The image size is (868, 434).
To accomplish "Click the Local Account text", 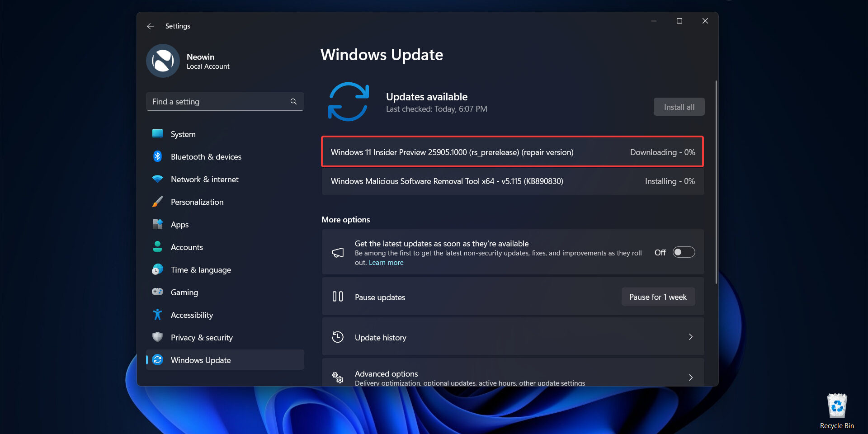I will 208,66.
